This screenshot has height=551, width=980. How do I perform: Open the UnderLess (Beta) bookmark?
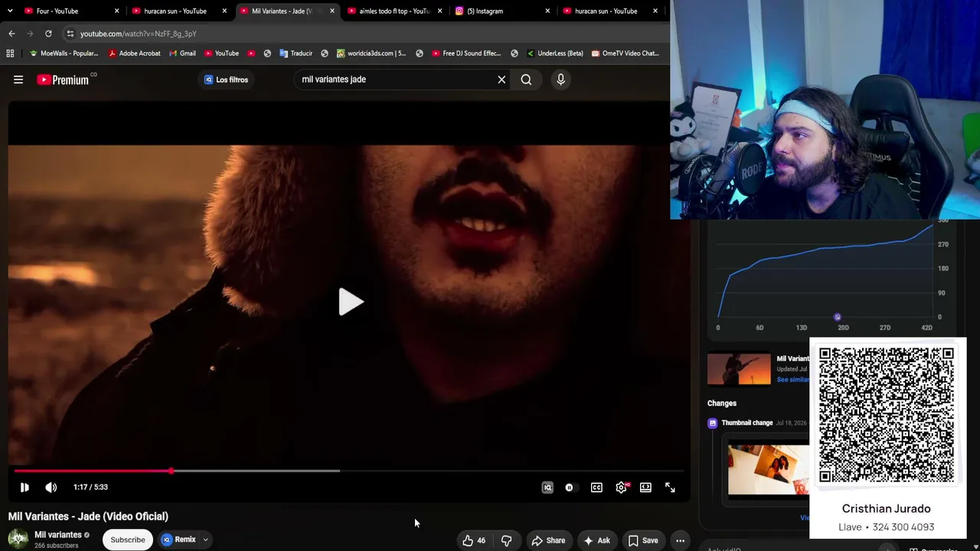tap(555, 54)
